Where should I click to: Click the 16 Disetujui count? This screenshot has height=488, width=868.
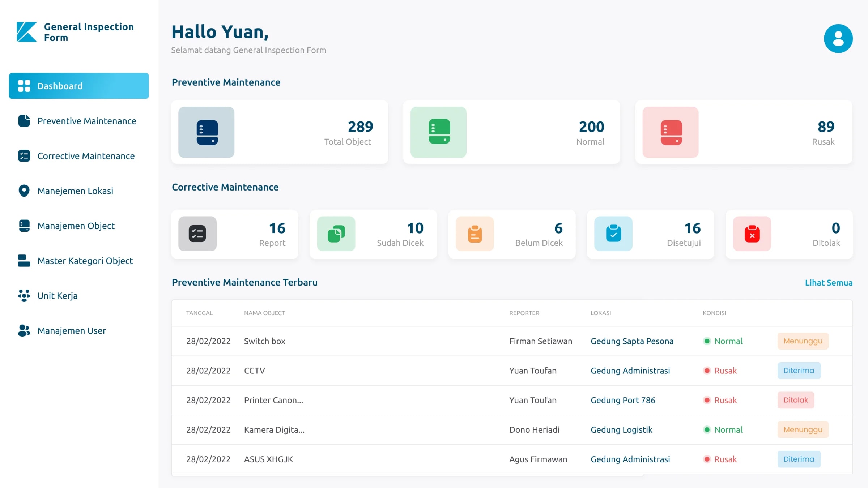pyautogui.click(x=692, y=228)
